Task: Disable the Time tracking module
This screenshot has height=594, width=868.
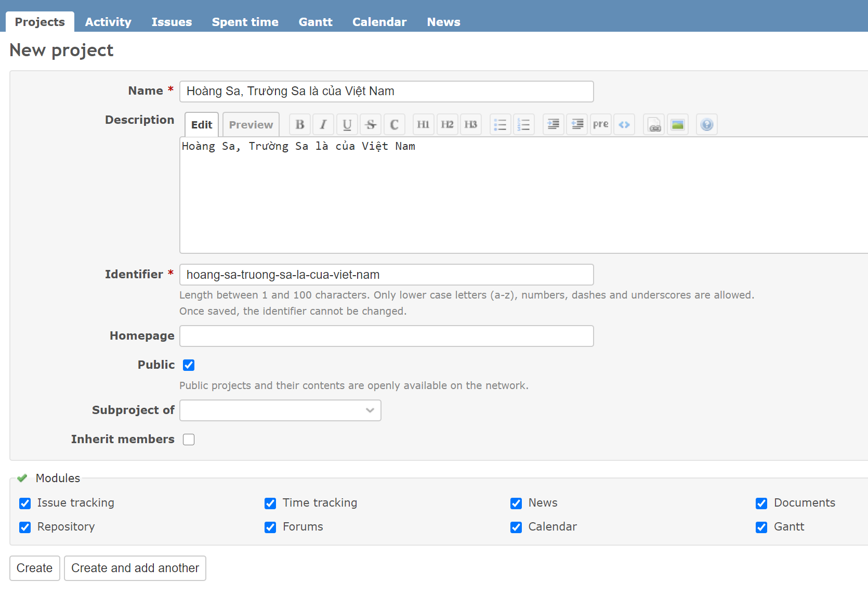Action: click(x=270, y=503)
